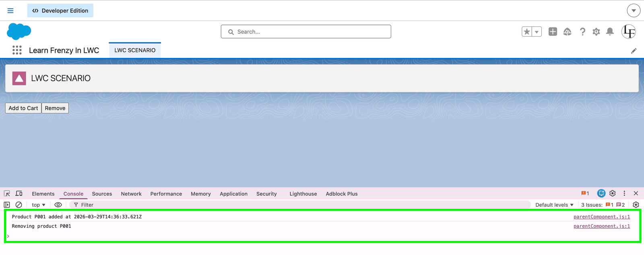
Task: Open the favorites list dropdown arrow
Action: [x=537, y=32]
